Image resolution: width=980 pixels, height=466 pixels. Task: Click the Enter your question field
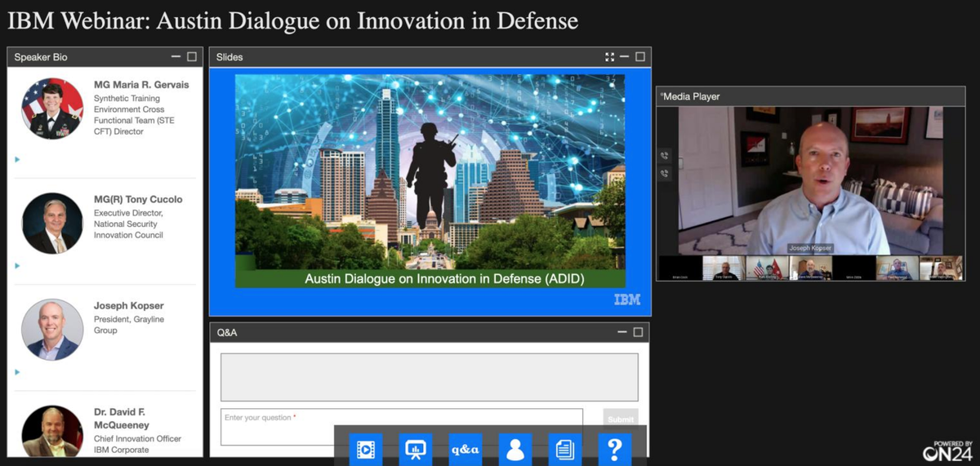402,427
